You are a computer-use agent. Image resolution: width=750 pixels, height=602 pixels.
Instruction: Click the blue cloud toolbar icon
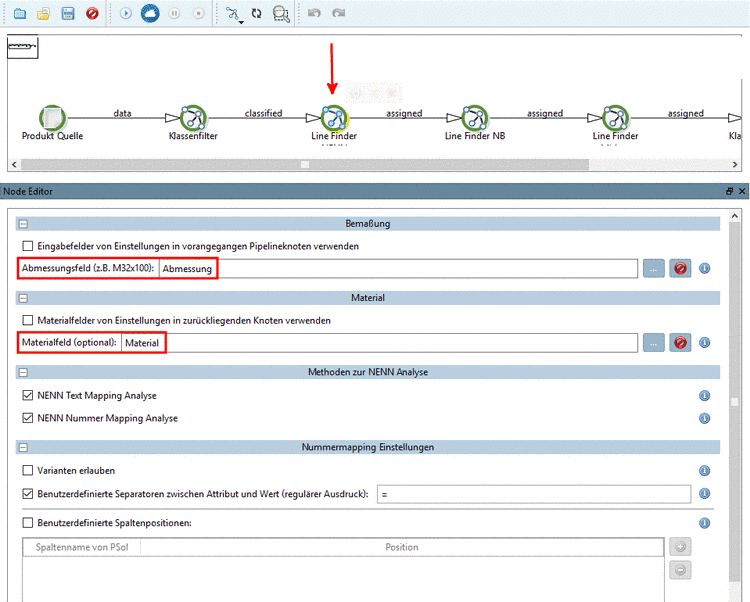point(150,14)
